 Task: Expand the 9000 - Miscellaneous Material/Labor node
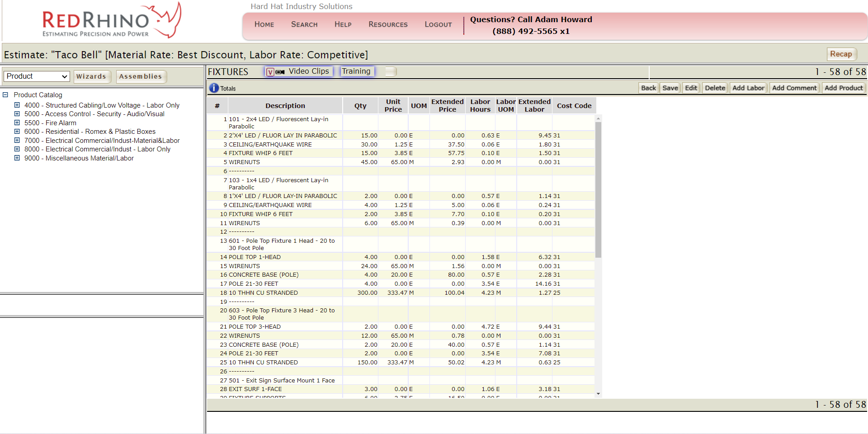(x=17, y=158)
